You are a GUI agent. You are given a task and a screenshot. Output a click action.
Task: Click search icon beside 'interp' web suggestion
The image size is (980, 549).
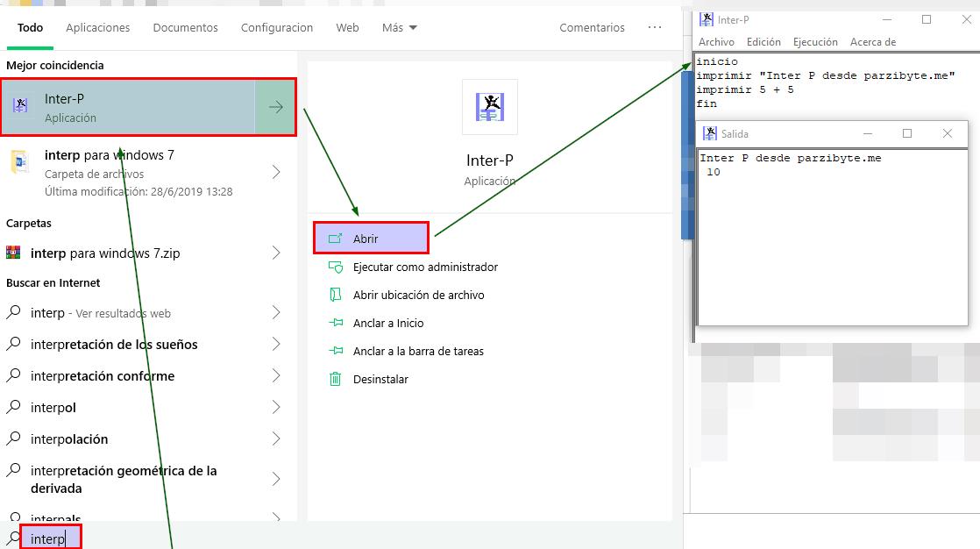13,312
